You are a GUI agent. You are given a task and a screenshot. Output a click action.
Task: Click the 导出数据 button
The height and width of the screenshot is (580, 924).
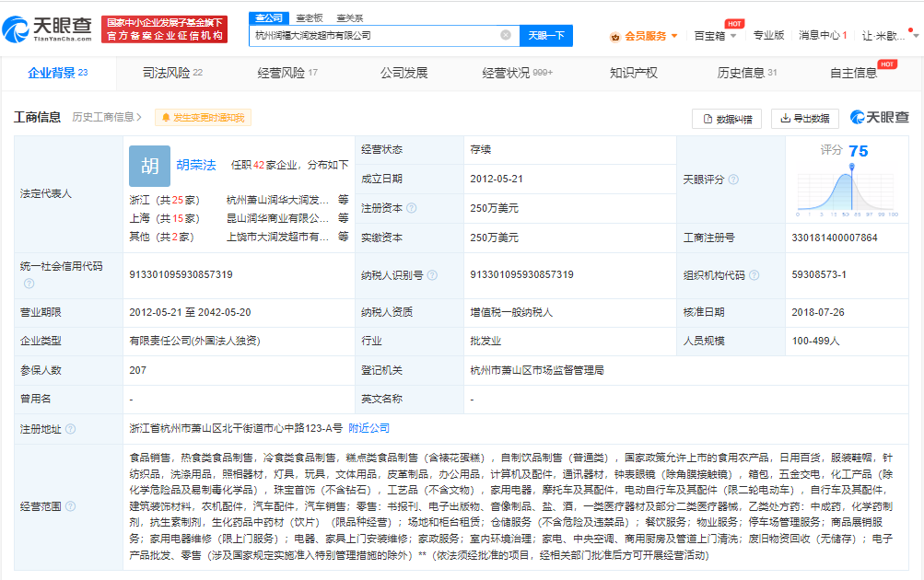pyautogui.click(x=804, y=119)
